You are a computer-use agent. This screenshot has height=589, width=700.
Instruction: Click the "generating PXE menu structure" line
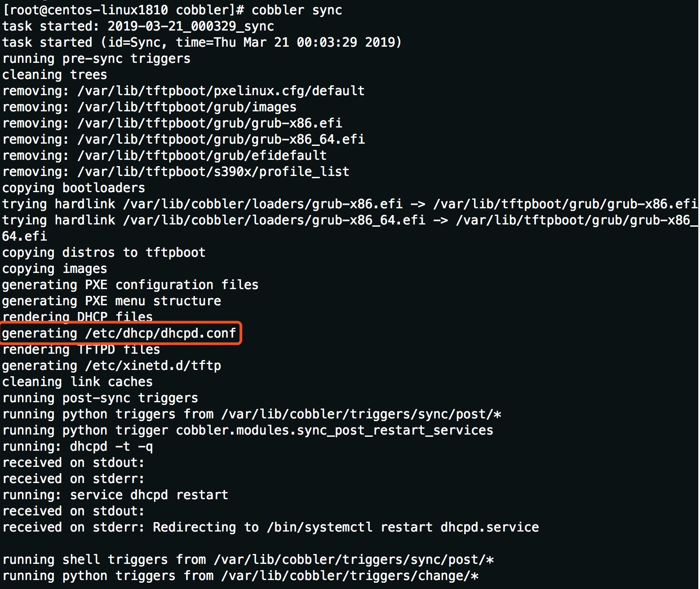tap(111, 301)
